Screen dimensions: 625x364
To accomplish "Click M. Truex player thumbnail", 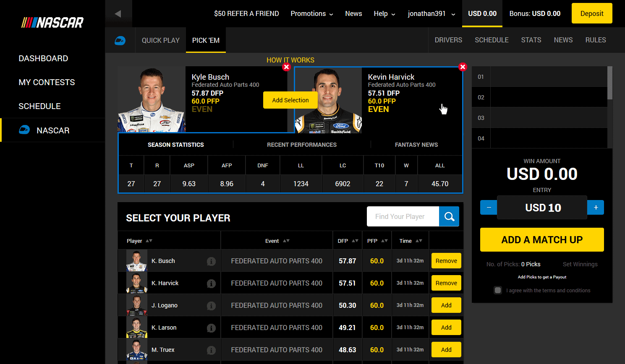I will coord(137,350).
